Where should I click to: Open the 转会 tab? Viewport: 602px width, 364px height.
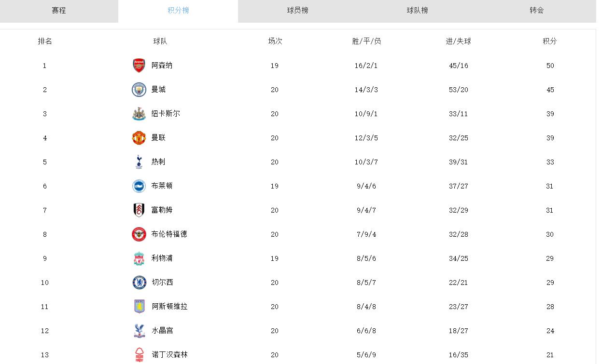[x=536, y=11]
